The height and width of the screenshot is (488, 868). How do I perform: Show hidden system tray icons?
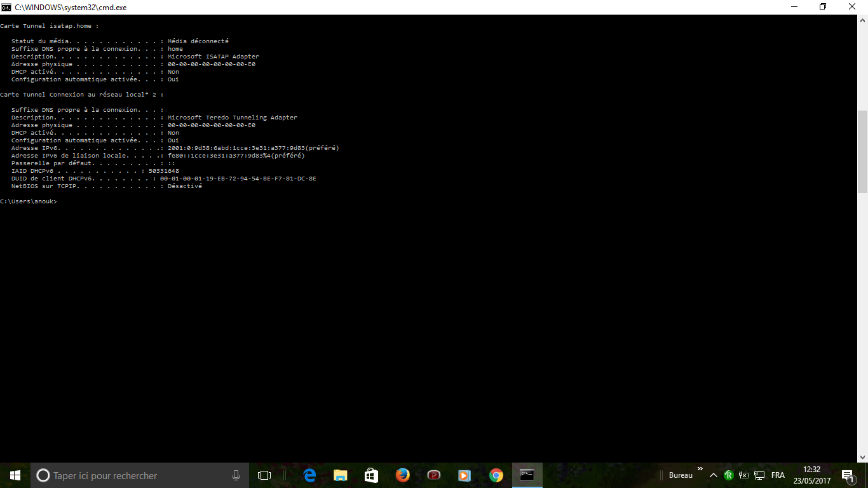point(714,475)
